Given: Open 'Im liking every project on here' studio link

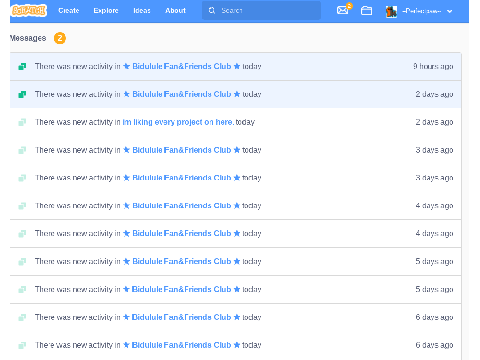Looking at the screenshot, I should (178, 122).
